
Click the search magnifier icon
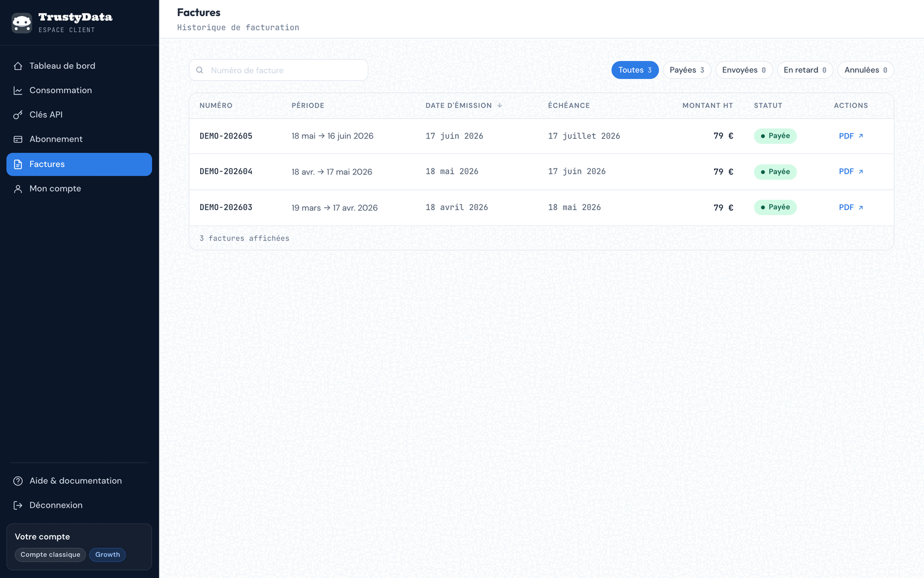[200, 70]
